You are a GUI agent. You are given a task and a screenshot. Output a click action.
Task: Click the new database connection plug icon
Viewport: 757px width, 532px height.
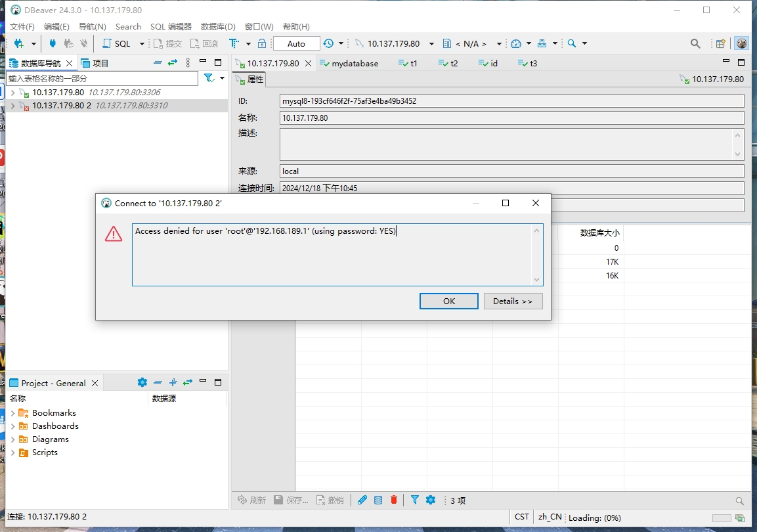[x=18, y=43]
